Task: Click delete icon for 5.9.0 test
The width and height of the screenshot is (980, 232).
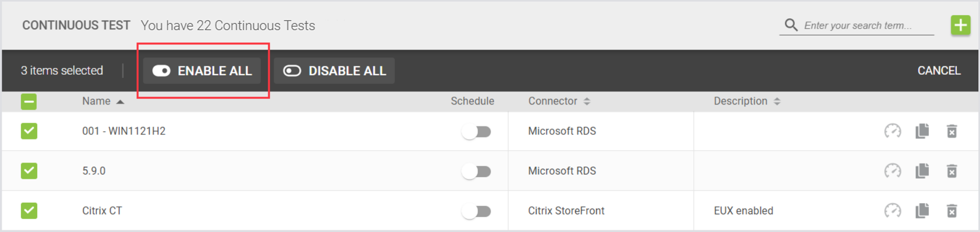Action: click(x=952, y=171)
